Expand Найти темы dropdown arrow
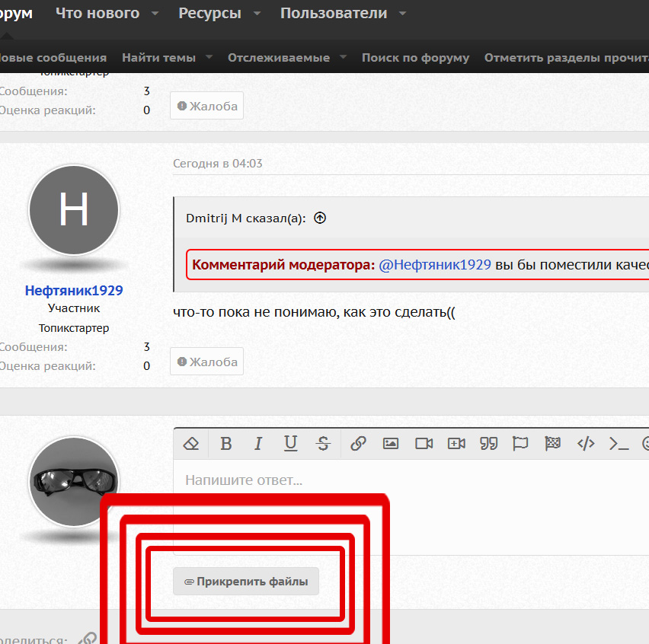 (209, 56)
